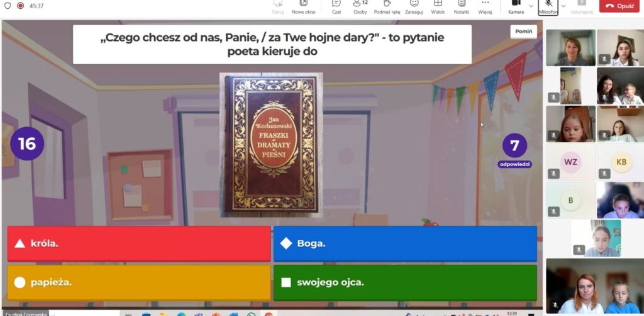Viewport: 644px width, 316px height.
Task: Open the Zareaguj reactions menu
Action: click(x=414, y=6)
